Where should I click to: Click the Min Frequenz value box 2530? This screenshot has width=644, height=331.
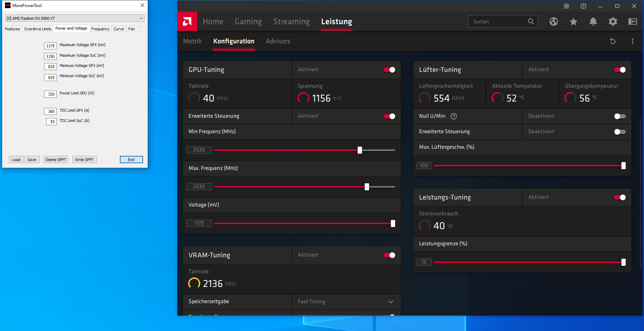point(199,150)
